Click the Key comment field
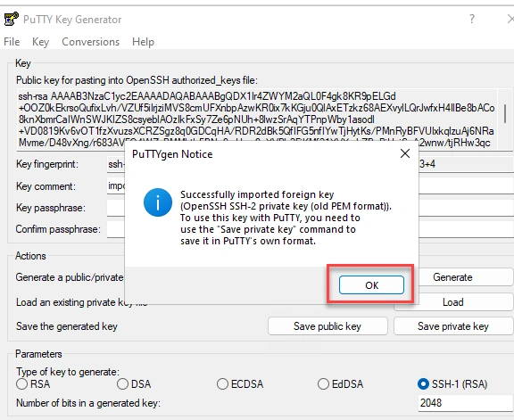Image resolution: width=514 pixels, height=420 pixels. tap(311, 186)
